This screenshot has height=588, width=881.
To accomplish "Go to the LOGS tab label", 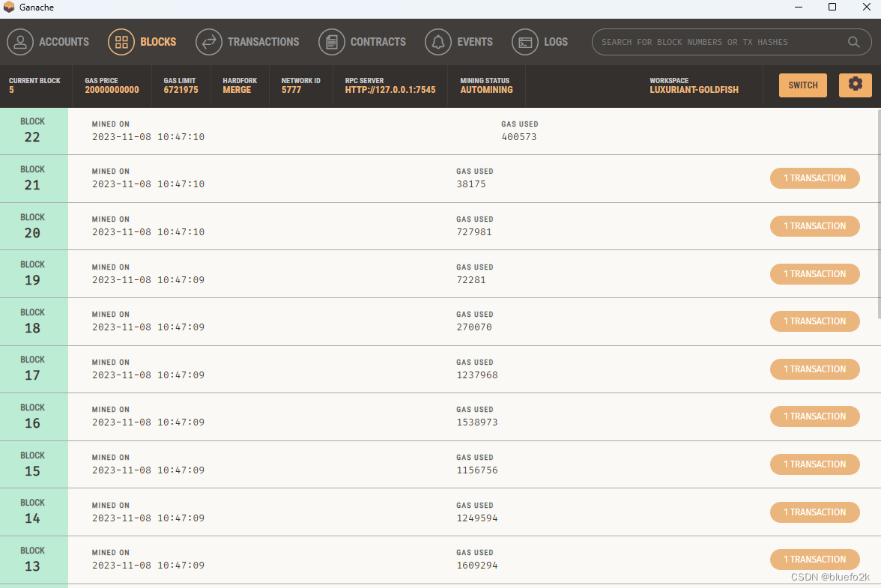I will (x=556, y=42).
